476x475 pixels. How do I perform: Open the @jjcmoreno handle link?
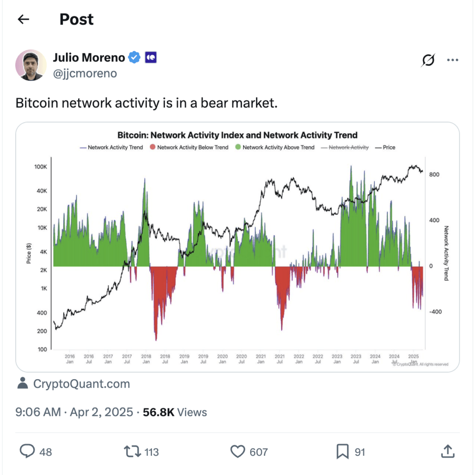point(85,73)
